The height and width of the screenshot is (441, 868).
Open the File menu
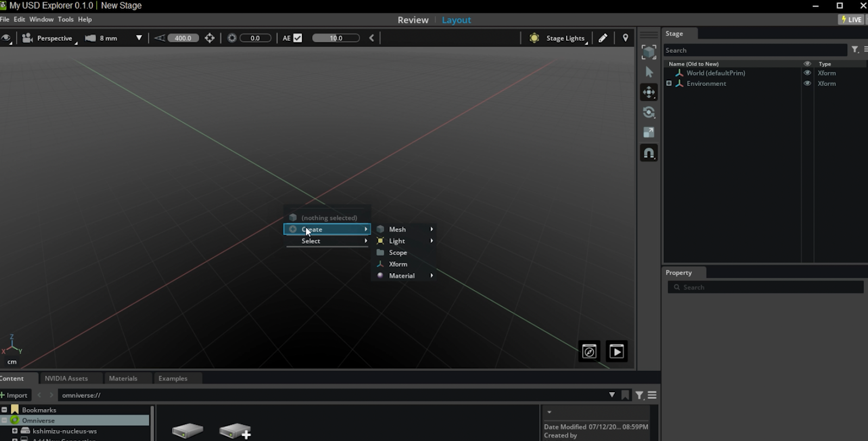4,19
